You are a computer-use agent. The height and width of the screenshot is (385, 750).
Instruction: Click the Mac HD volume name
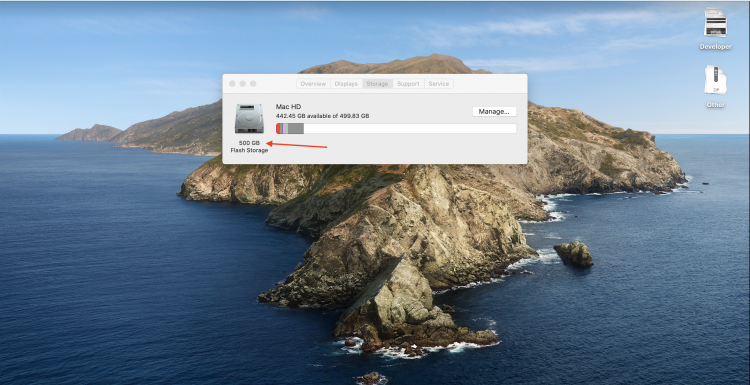pyautogui.click(x=288, y=107)
